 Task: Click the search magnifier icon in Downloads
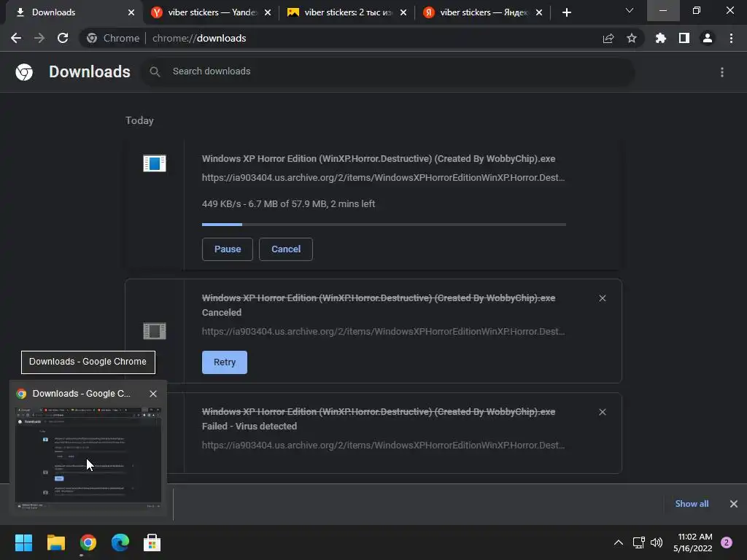pos(155,71)
